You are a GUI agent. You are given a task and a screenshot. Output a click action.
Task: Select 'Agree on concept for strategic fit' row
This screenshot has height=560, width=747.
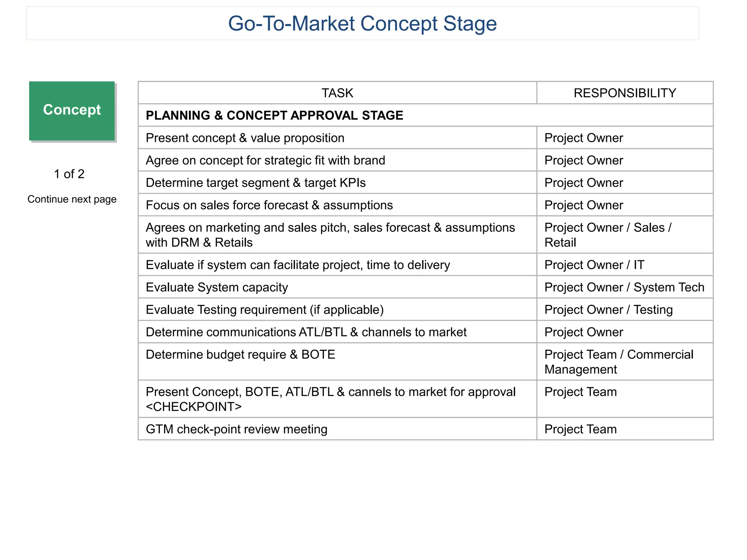pyautogui.click(x=426, y=160)
